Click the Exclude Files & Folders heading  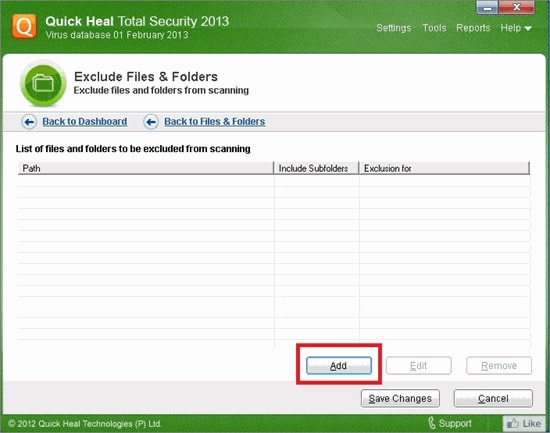[x=146, y=76]
